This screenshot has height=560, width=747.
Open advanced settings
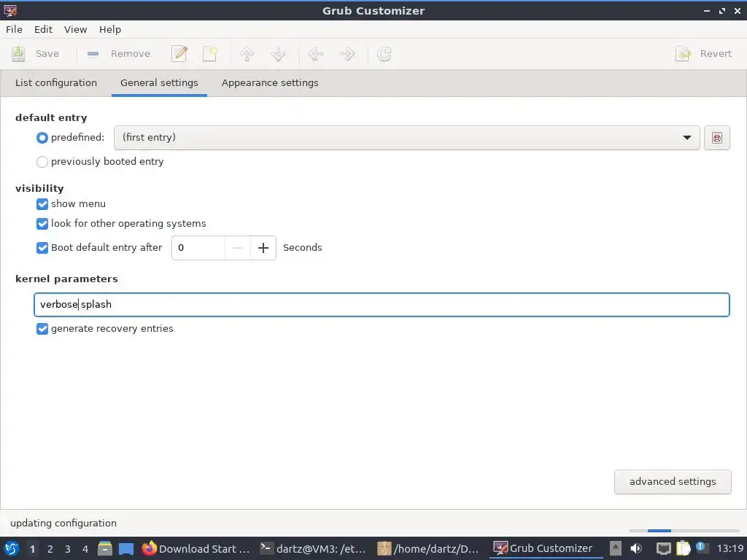[x=672, y=481]
